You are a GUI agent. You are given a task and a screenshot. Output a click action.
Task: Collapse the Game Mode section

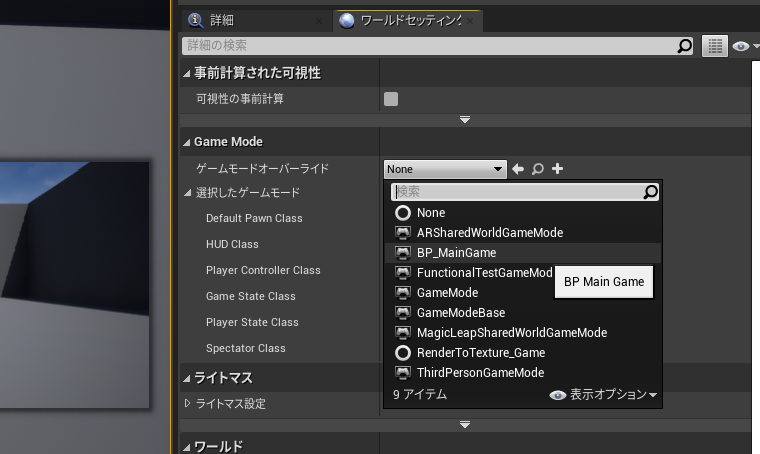(187, 142)
